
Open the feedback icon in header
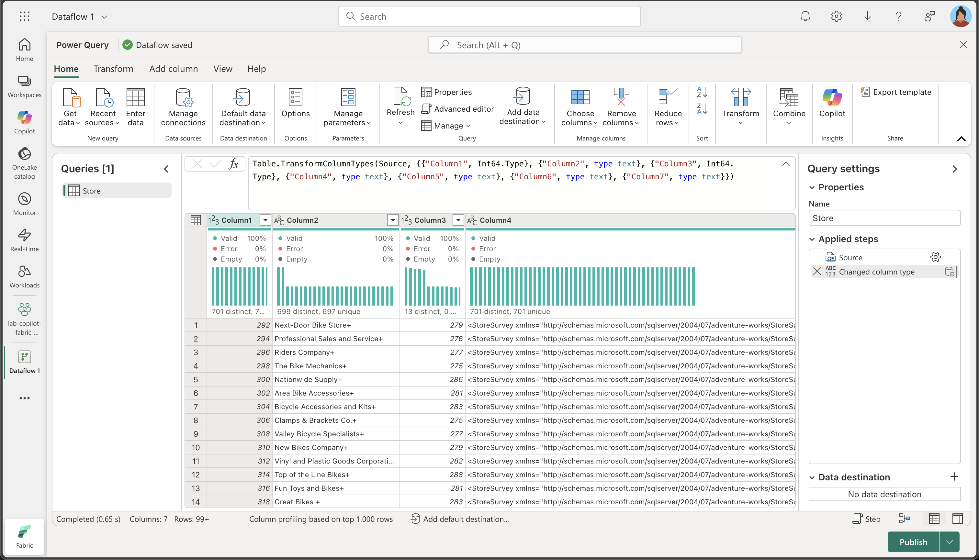click(930, 16)
